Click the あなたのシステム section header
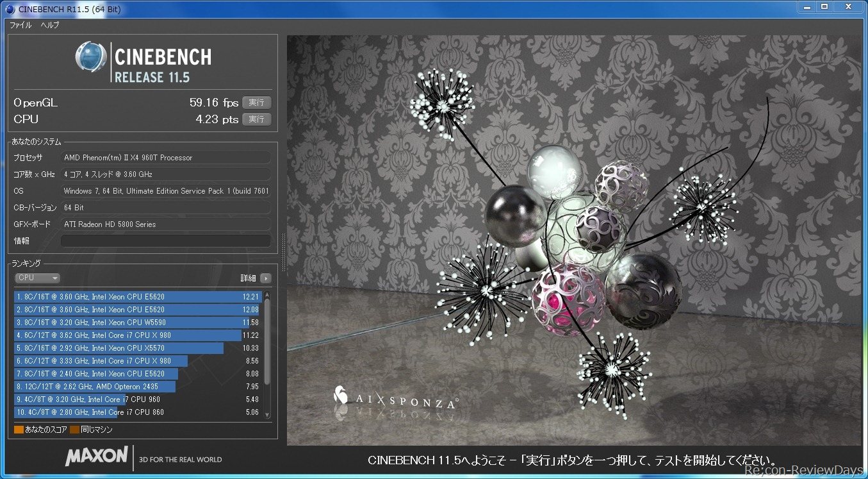868x479 pixels. pyautogui.click(x=37, y=142)
